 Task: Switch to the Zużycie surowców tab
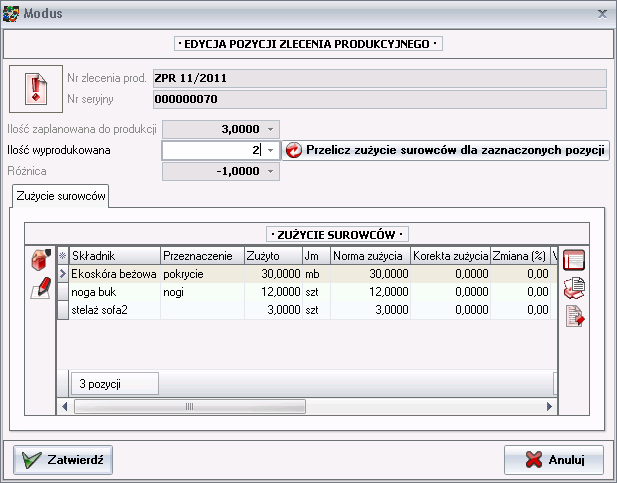point(61,196)
